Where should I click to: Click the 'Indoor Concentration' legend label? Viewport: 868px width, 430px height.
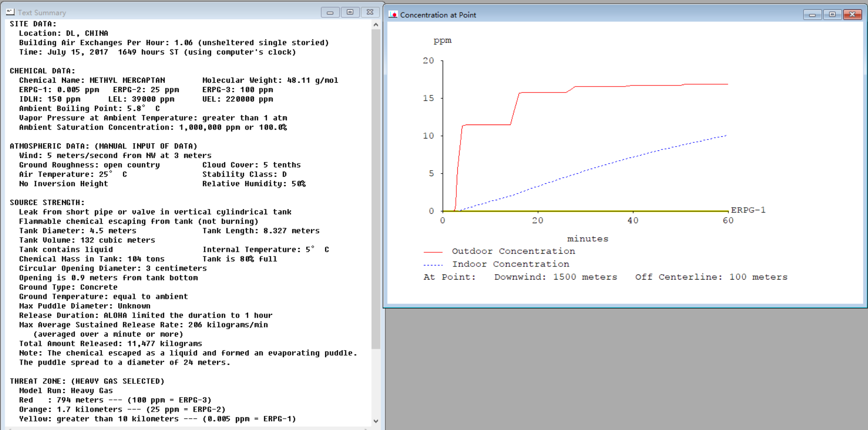click(x=510, y=264)
